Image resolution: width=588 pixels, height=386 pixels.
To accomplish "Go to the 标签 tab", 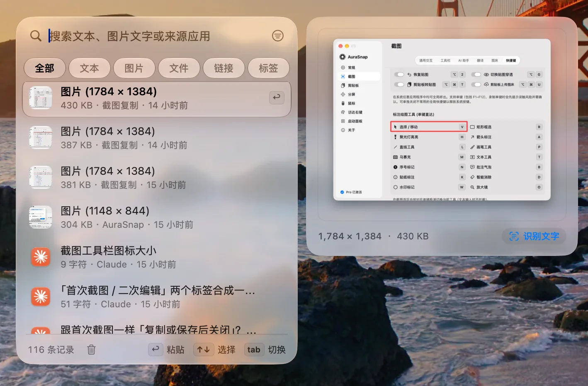I will coord(269,68).
